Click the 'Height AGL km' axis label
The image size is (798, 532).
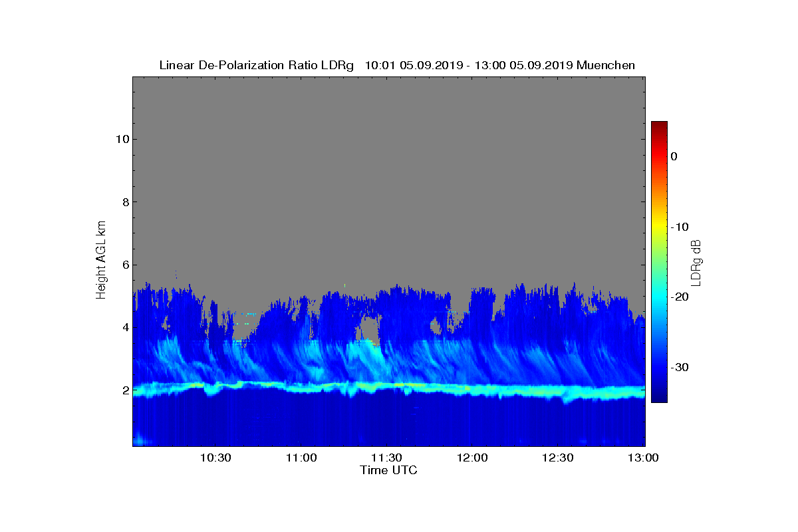pyautogui.click(x=101, y=261)
